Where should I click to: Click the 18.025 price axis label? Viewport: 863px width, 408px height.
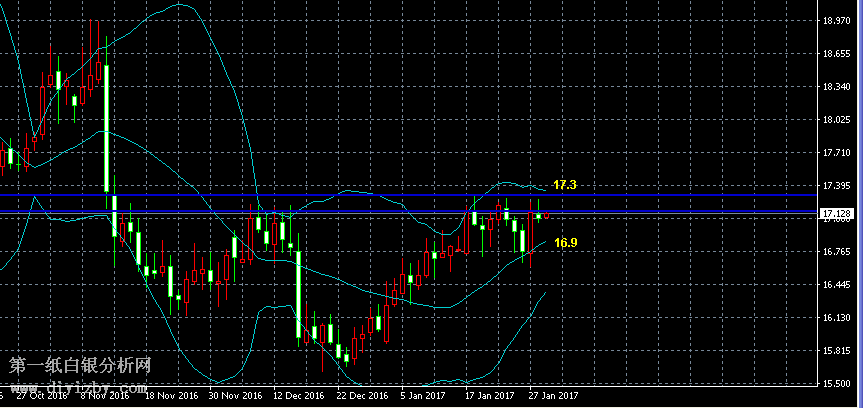[x=836, y=120]
